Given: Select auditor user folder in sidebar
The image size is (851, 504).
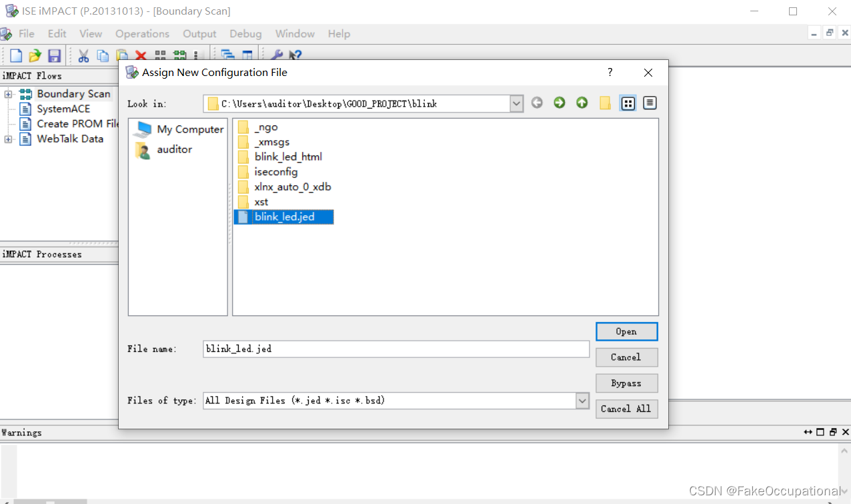Looking at the screenshot, I should click(163, 149).
